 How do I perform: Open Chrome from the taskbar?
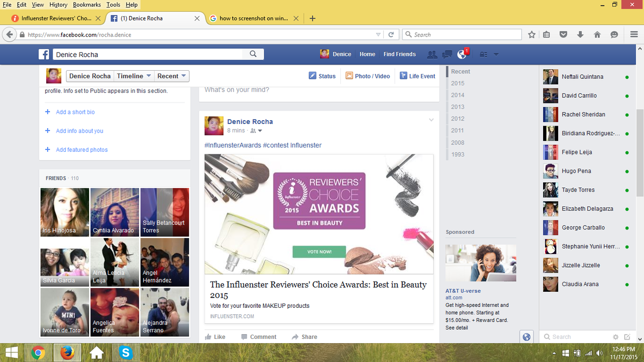click(38, 352)
